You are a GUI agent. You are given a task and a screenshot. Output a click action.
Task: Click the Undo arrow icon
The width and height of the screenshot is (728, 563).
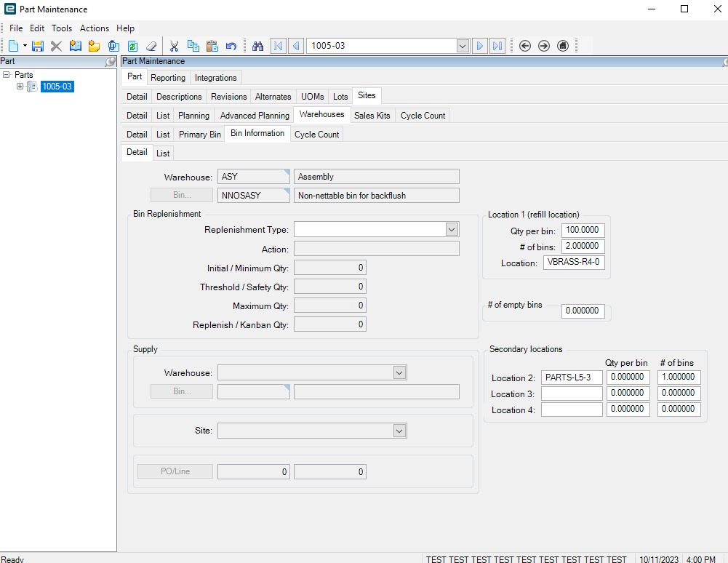(x=231, y=46)
